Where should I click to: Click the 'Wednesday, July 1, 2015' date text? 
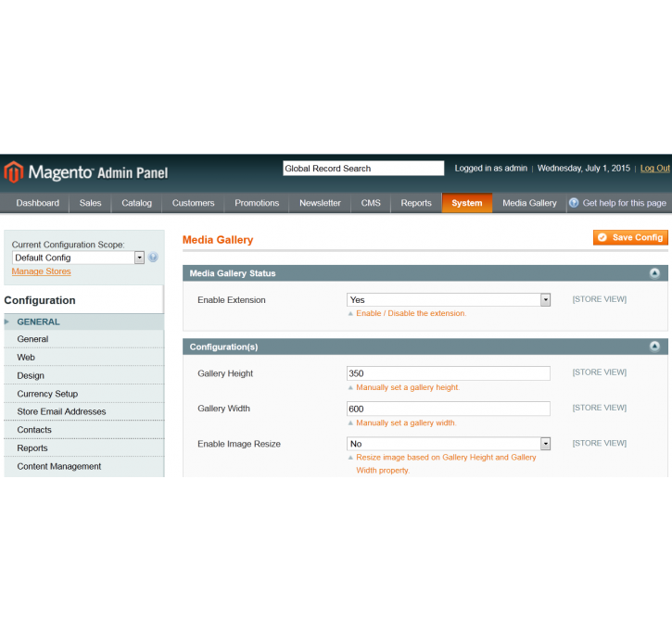click(x=584, y=169)
